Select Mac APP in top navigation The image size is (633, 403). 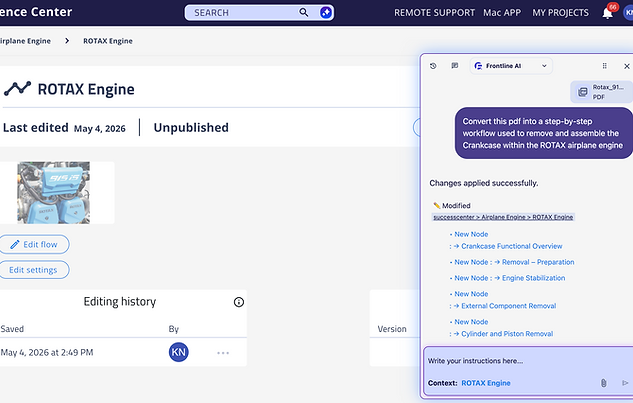[x=502, y=13]
